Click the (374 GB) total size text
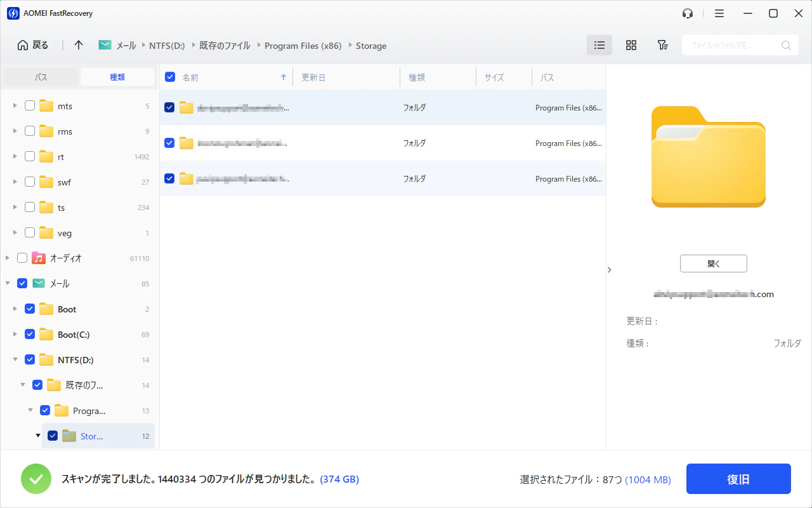 (339, 479)
